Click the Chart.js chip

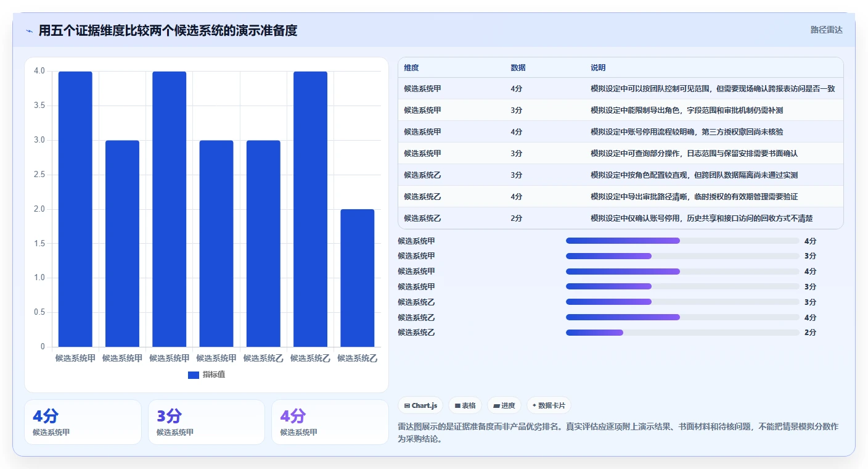pos(420,405)
